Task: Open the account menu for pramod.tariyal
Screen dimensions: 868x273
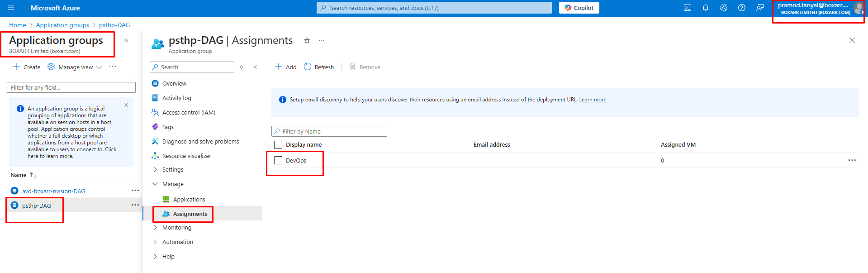Action: [x=820, y=9]
